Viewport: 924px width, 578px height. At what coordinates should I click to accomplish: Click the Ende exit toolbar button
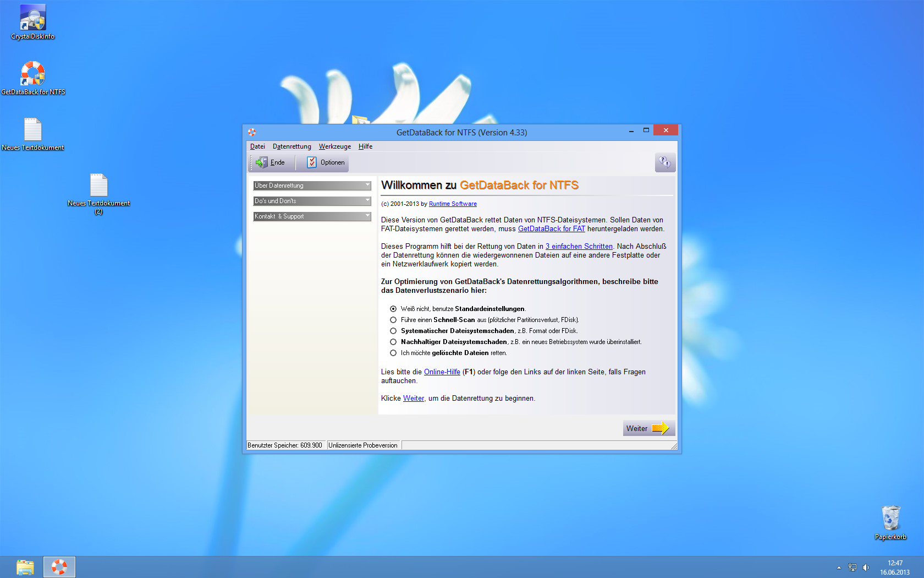pos(270,162)
